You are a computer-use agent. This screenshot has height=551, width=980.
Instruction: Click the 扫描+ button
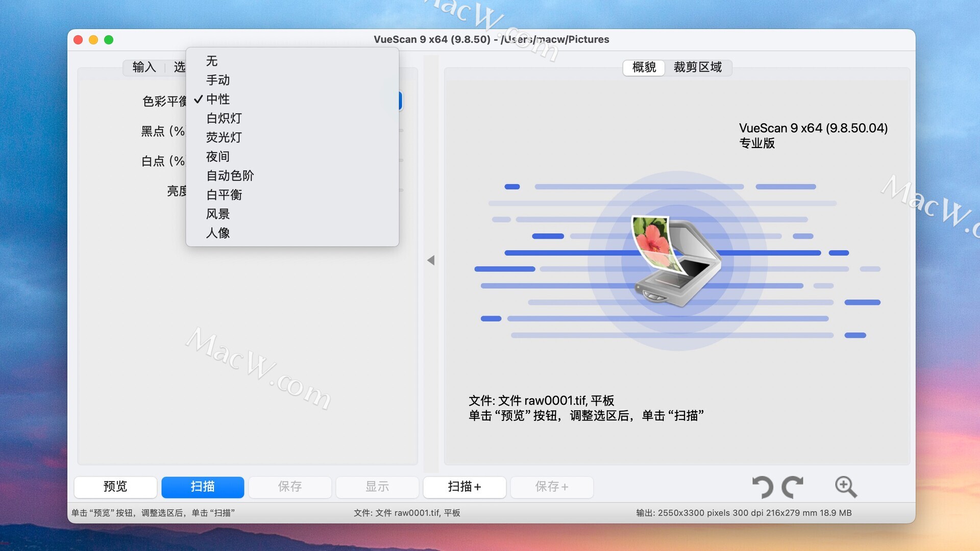coord(464,487)
